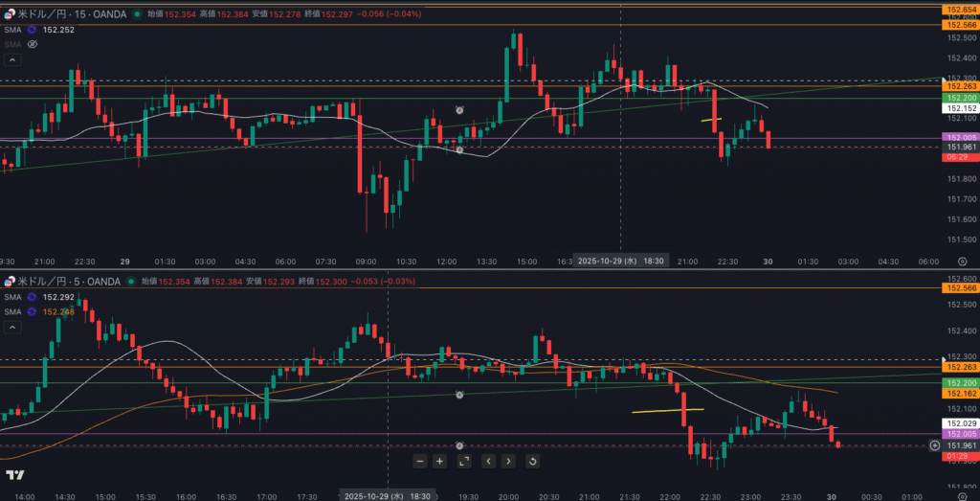Open lower chart time axis settings gear
Viewport: 980px width, 501px height.
(961, 497)
